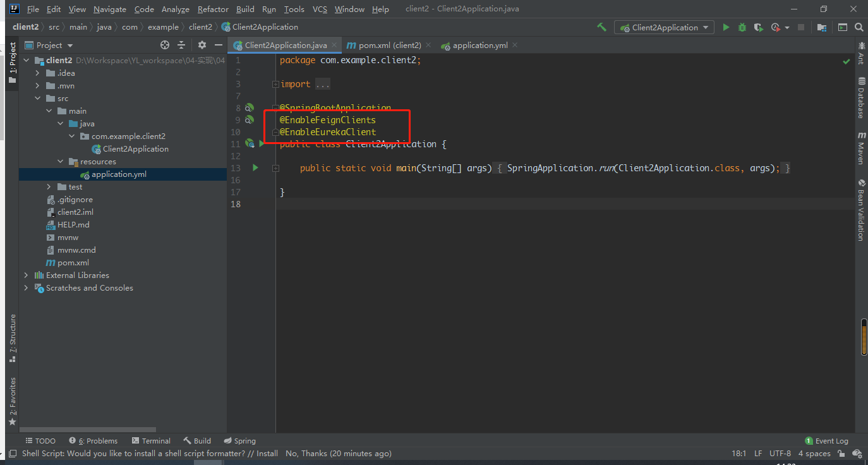The image size is (868, 465).
Task: Expand the .mvn folder
Action: coord(38,86)
